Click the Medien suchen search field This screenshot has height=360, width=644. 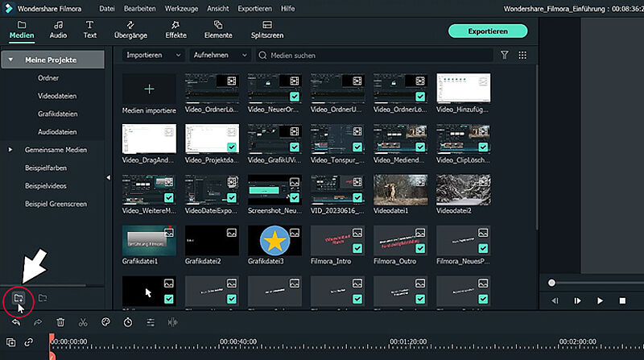[374, 55]
